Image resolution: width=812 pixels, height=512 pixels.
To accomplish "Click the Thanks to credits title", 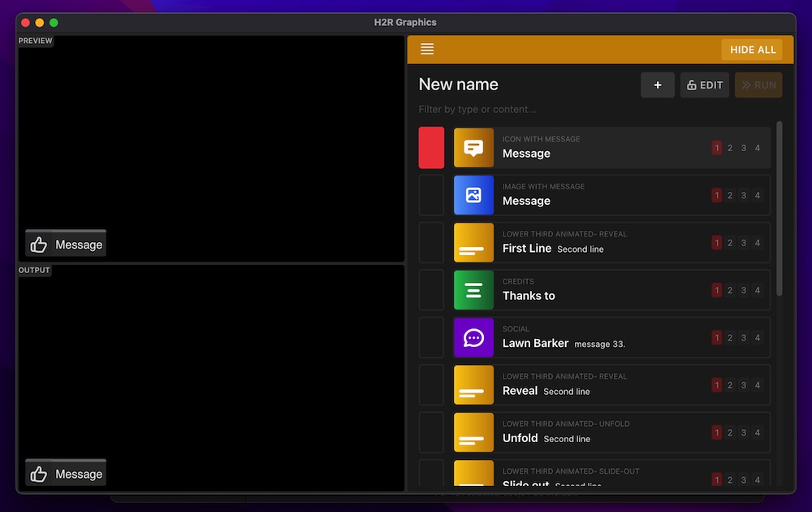I will [529, 296].
